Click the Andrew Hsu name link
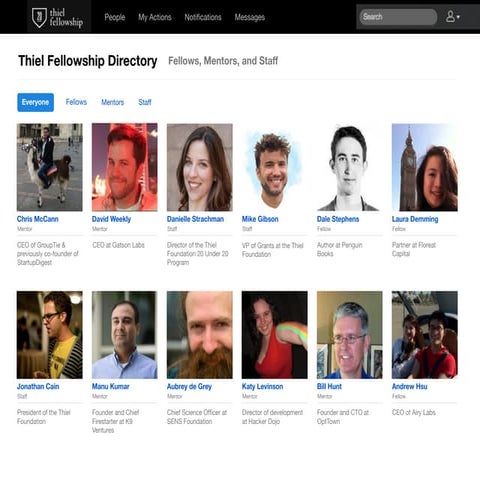 (410, 387)
